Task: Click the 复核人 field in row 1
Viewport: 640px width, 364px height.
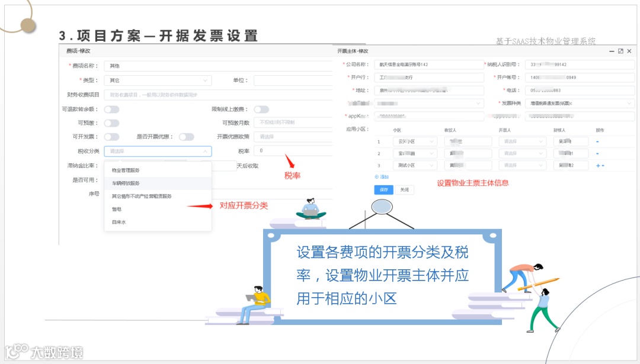Action: [x=571, y=141]
